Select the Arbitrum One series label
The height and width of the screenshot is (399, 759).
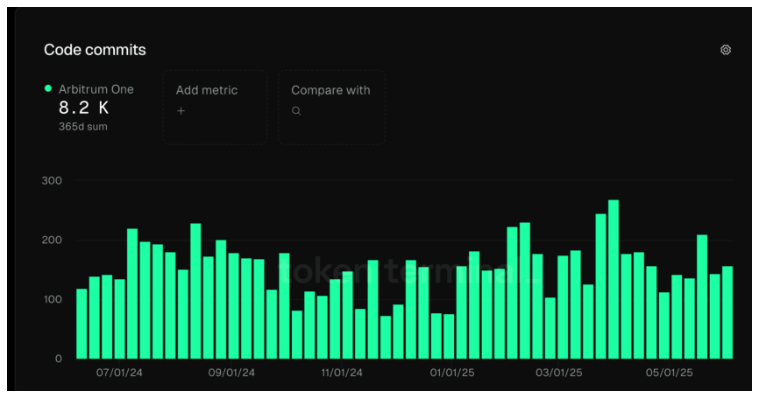coord(96,89)
